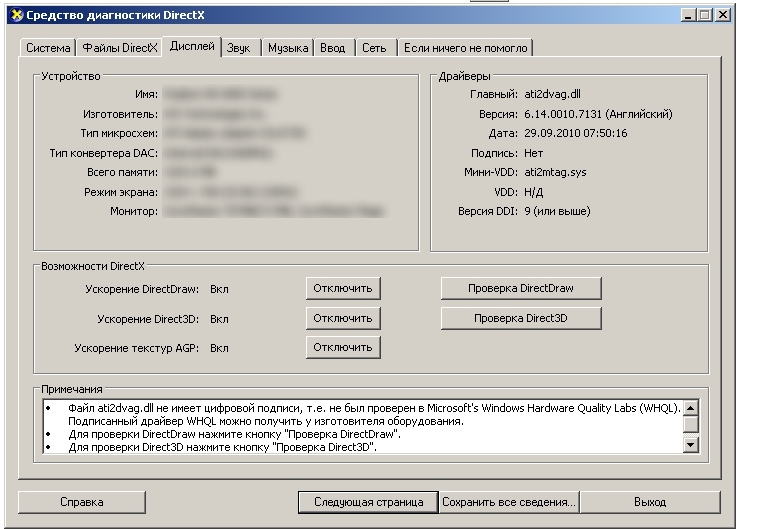Open help with the Справка button
759x529 pixels.
point(82,502)
